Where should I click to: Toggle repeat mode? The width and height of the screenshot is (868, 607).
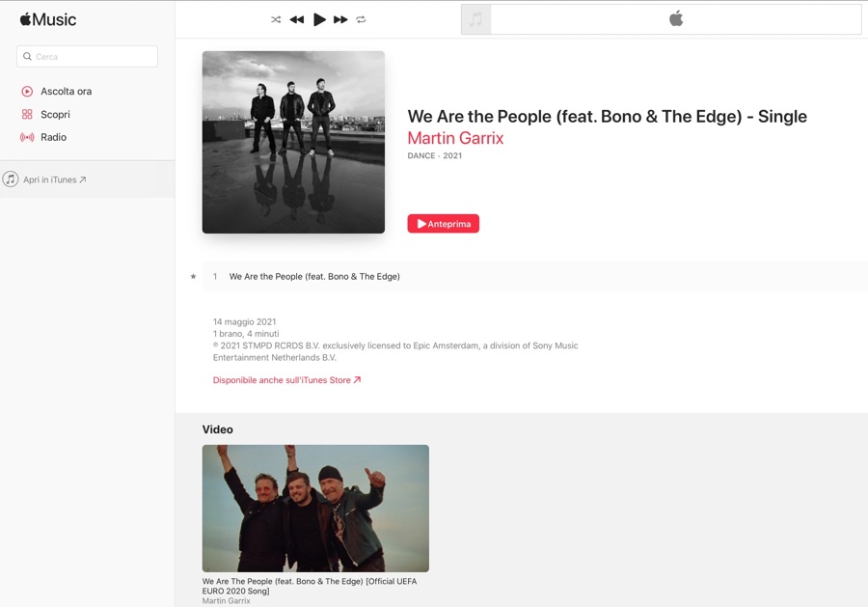[x=361, y=19]
